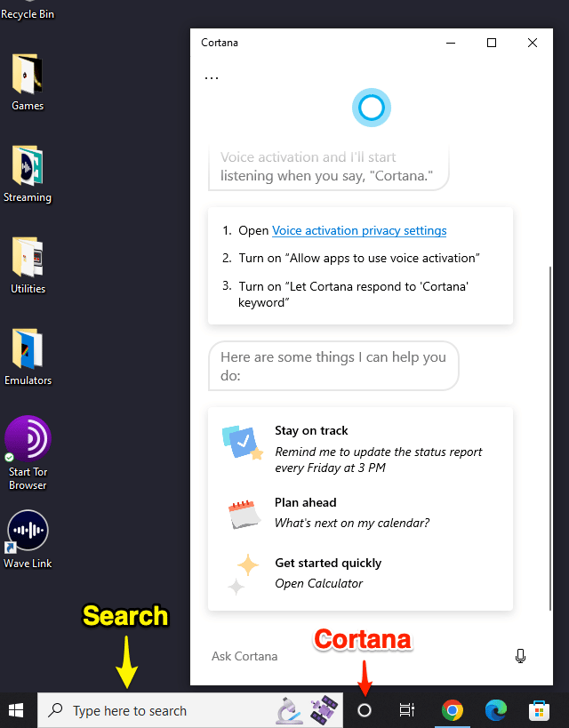Open Task View from the taskbar
The image size is (569, 728).
407,710
